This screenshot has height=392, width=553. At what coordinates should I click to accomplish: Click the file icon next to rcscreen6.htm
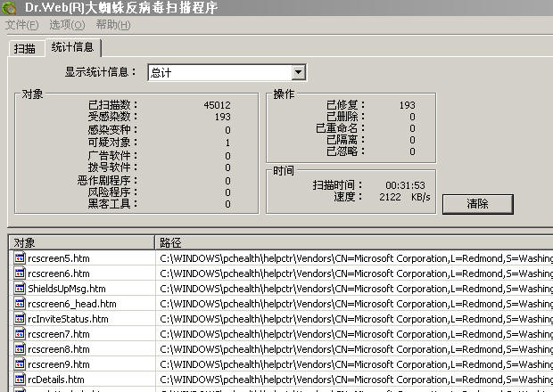[x=20, y=274]
